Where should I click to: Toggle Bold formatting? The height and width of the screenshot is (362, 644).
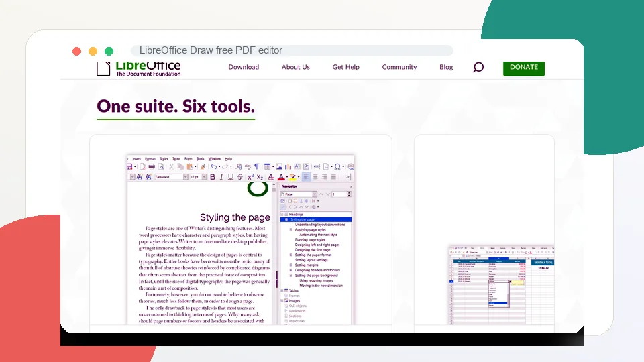click(213, 177)
